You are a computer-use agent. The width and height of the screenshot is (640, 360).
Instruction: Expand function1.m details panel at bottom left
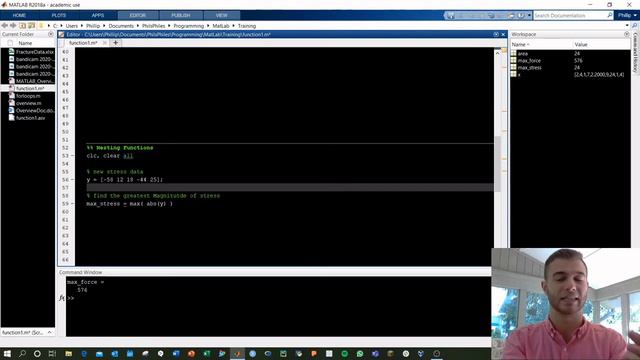49,333
